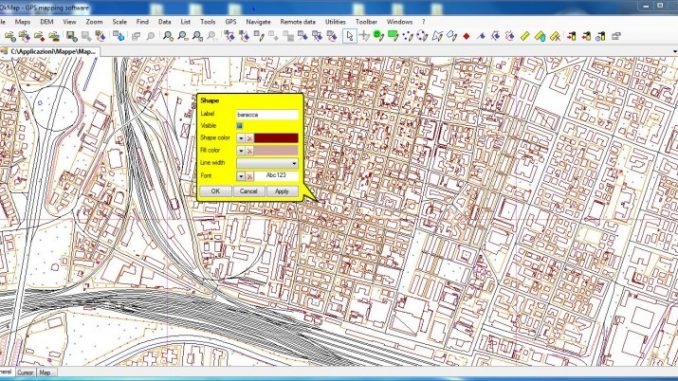This screenshot has height=381, width=678.
Task: Open the Line width dropdown
Action: click(267, 163)
